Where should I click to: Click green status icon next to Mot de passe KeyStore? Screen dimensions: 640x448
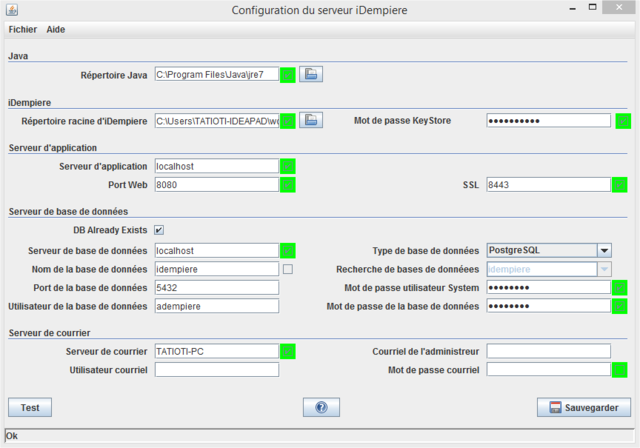pos(621,121)
